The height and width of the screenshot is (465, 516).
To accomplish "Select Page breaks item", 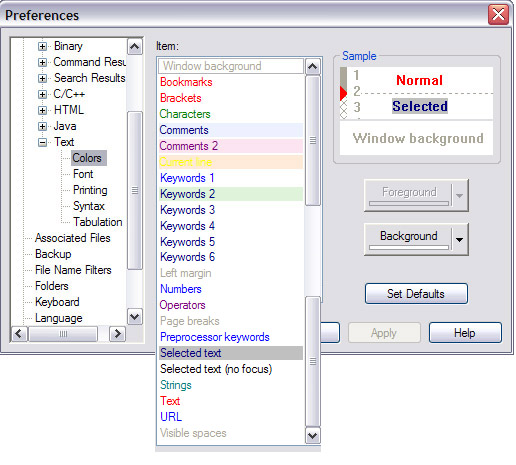I will tap(231, 321).
